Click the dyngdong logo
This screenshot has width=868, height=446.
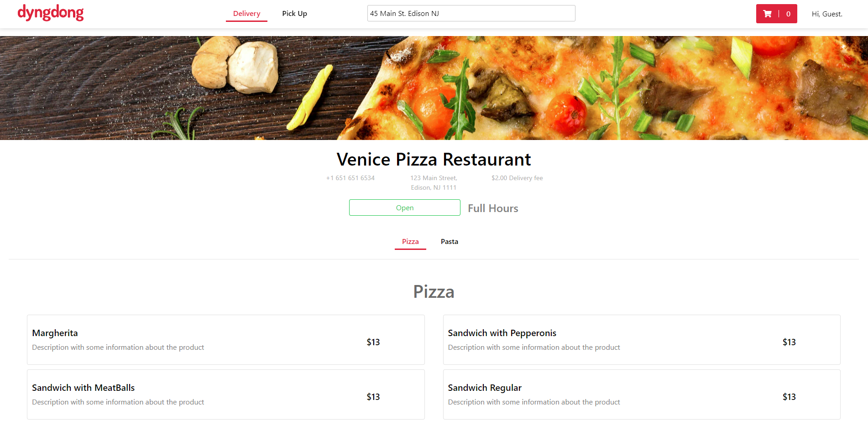point(51,13)
